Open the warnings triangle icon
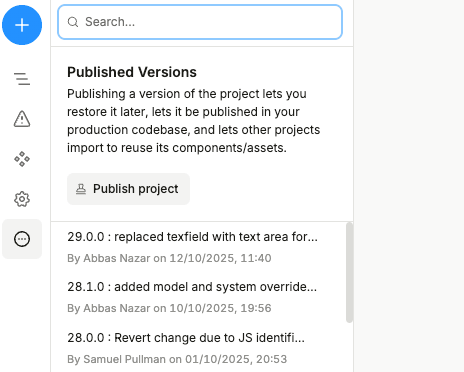Image resolution: width=464 pixels, height=372 pixels. click(x=22, y=119)
